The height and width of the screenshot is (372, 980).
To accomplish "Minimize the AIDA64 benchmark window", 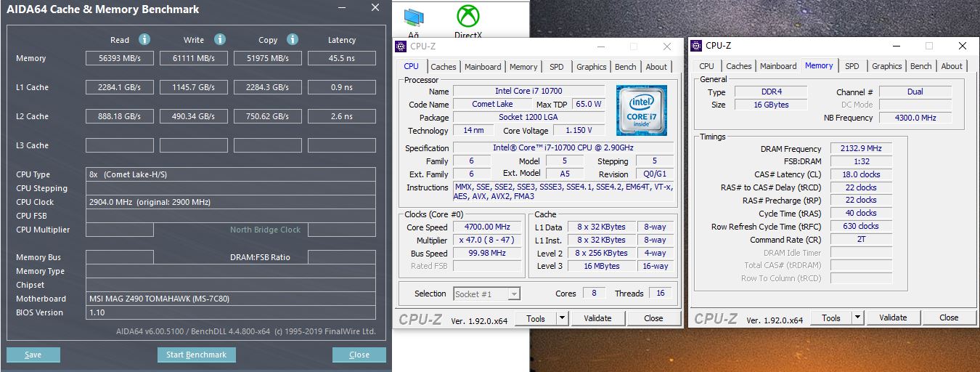I will click(343, 8).
